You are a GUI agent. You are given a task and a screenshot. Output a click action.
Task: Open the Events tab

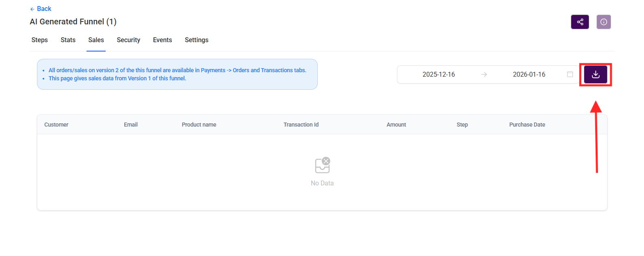163,40
